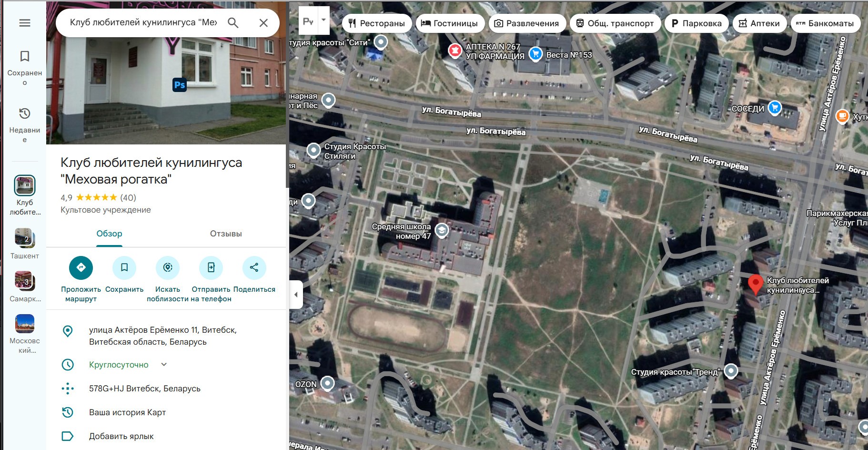Clear the search box with X
Viewport: 868px width, 450px height.
[x=263, y=23]
